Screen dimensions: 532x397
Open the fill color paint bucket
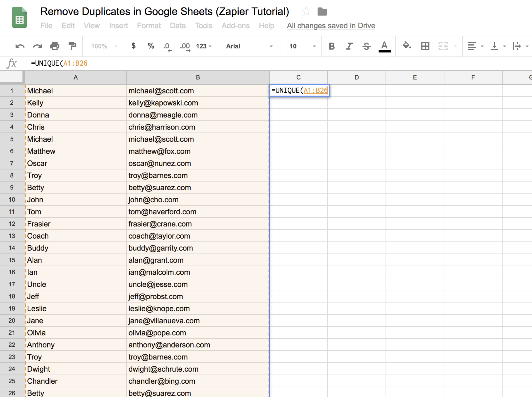(x=407, y=45)
